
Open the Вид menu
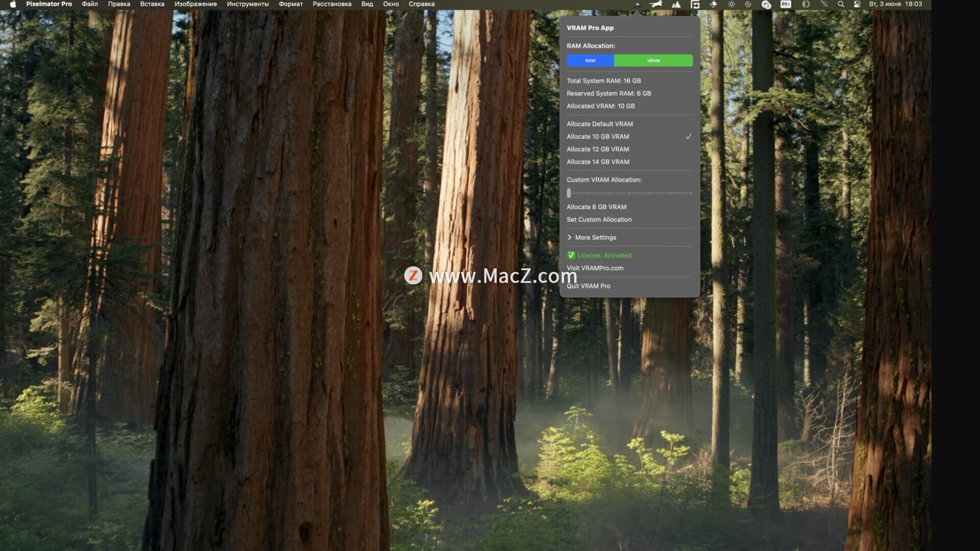pos(367,4)
